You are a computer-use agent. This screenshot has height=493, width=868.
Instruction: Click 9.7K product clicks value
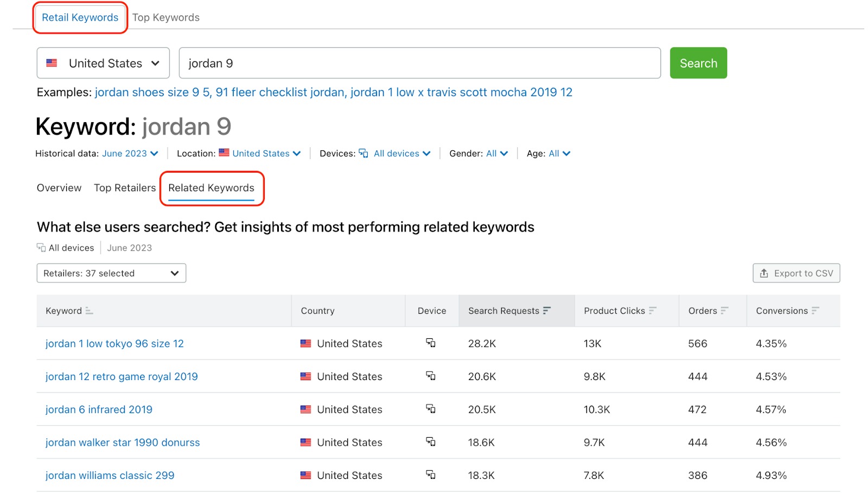594,443
